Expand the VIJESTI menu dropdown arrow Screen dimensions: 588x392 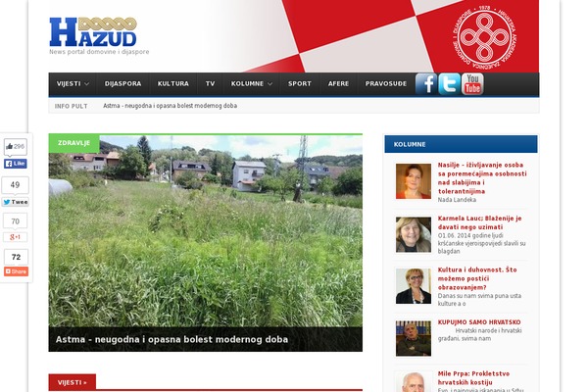(x=86, y=84)
